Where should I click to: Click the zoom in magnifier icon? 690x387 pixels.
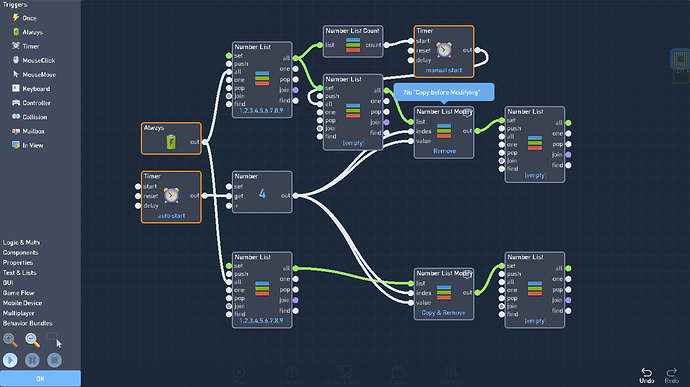(10, 340)
